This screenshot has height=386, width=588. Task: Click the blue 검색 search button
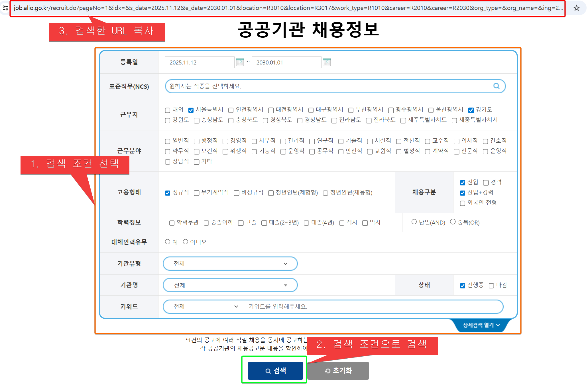(x=275, y=370)
